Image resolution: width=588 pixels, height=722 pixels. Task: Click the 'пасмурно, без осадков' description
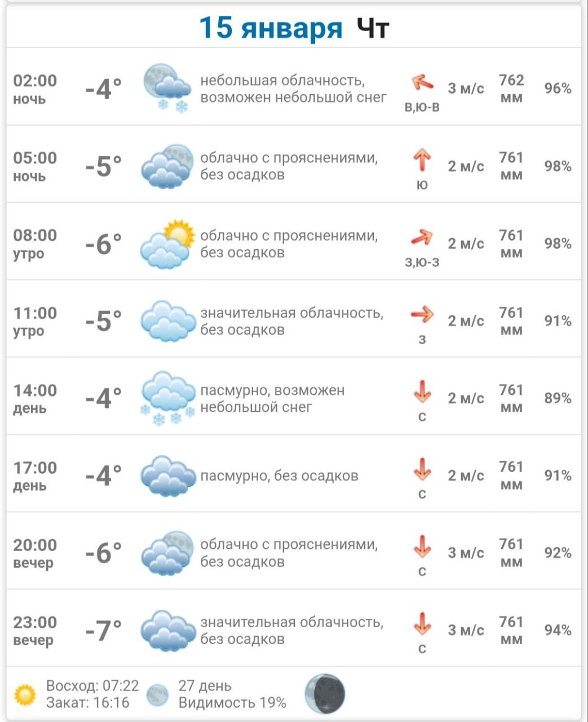point(280,476)
